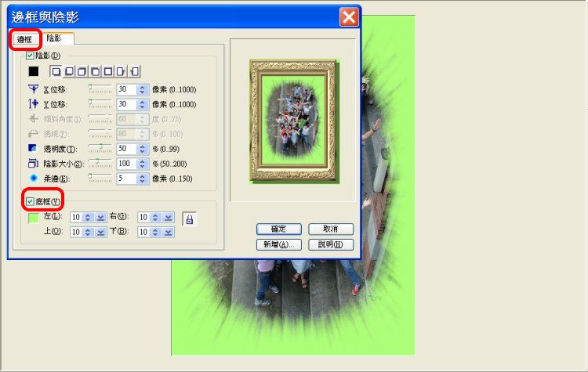The image size is (588, 372).
Task: Click the X 位移 value field
Action: tap(125, 89)
